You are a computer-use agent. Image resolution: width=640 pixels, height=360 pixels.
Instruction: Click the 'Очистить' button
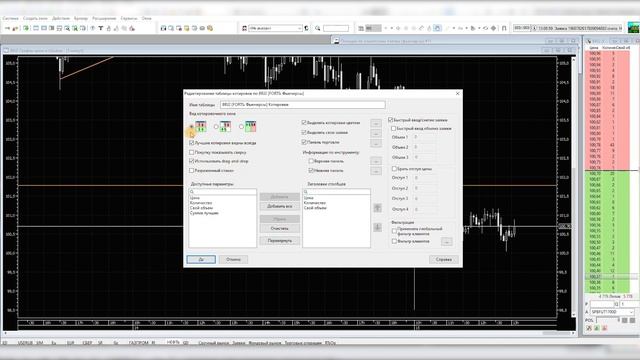click(280, 229)
